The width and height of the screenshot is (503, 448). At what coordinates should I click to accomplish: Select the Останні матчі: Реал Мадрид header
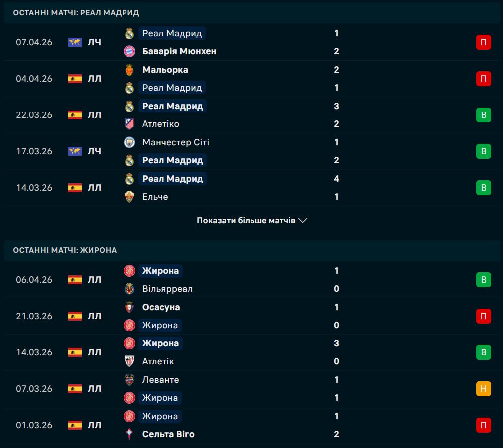pos(76,13)
